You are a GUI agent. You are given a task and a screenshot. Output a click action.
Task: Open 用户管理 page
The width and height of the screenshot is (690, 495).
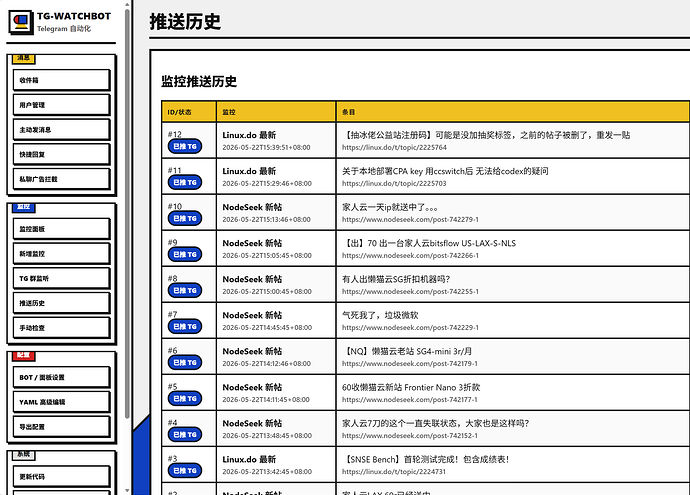coord(61,105)
